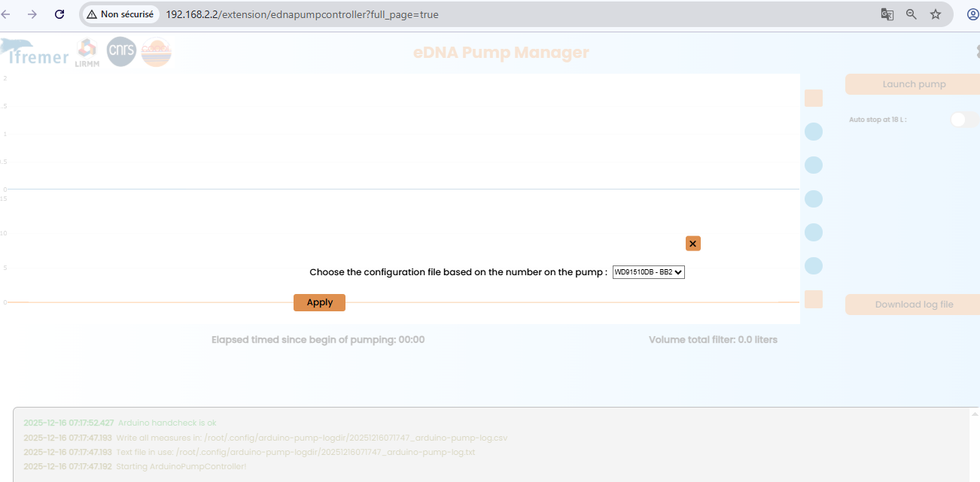Screen dimensions: 980x482
Task: Bookmark this page with the star icon
Action: [936, 14]
